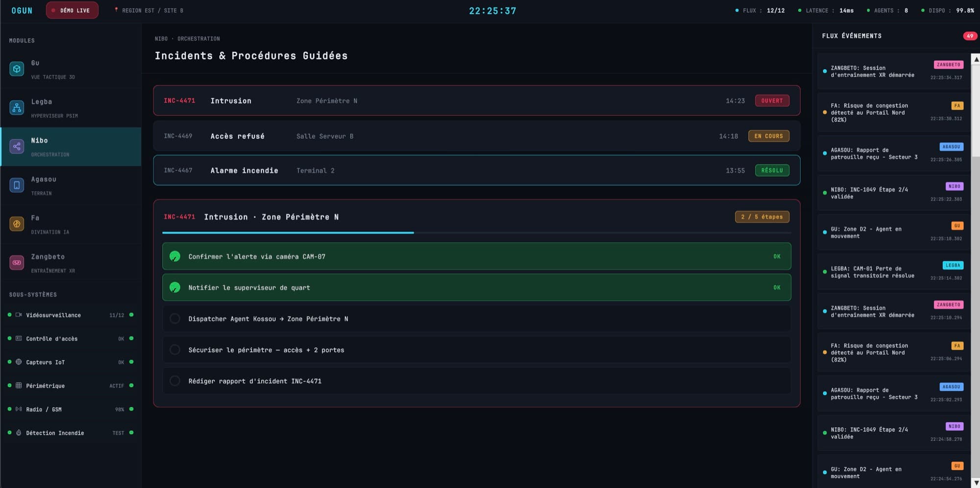Switch to the Zangbeto module
Viewport: 980px width, 488px height.
71,263
